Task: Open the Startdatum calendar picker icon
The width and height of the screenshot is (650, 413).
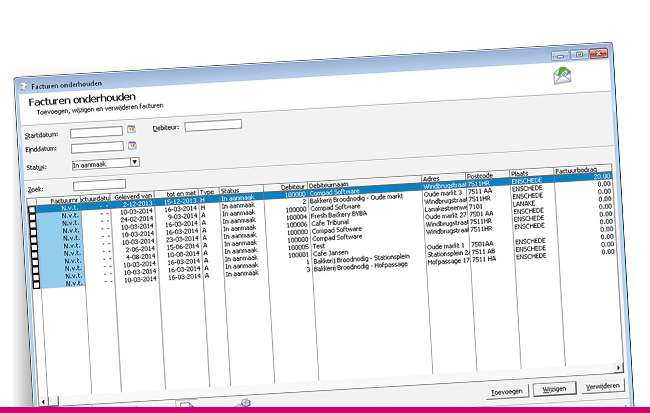Action: point(131,129)
